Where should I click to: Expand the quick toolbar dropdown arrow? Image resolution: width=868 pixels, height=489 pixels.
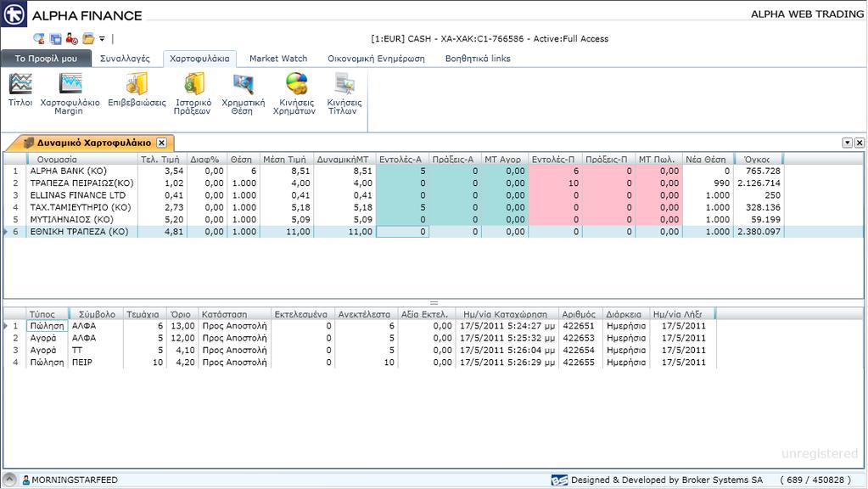pos(102,39)
